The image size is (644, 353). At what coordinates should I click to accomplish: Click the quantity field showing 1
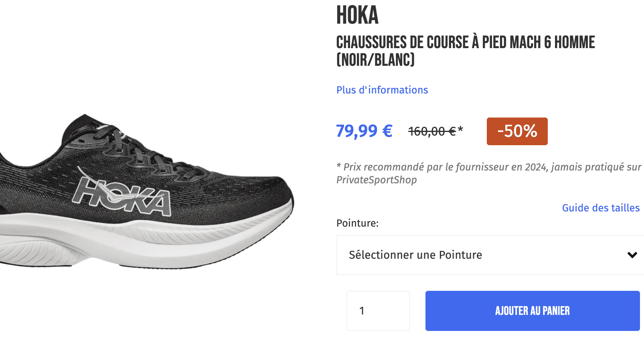pyautogui.click(x=377, y=310)
